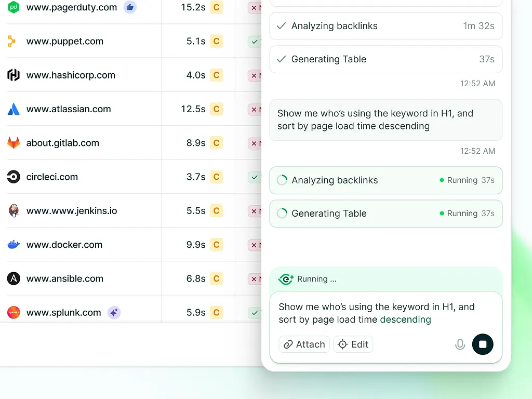Screen dimensions: 532x399
Task: Click the 3.7s load time value
Action: tap(196, 177)
